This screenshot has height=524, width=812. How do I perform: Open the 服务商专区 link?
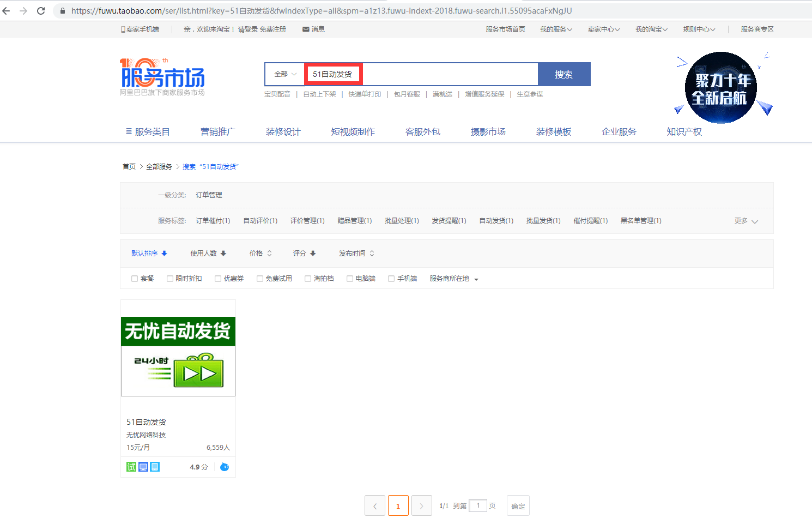coord(758,29)
